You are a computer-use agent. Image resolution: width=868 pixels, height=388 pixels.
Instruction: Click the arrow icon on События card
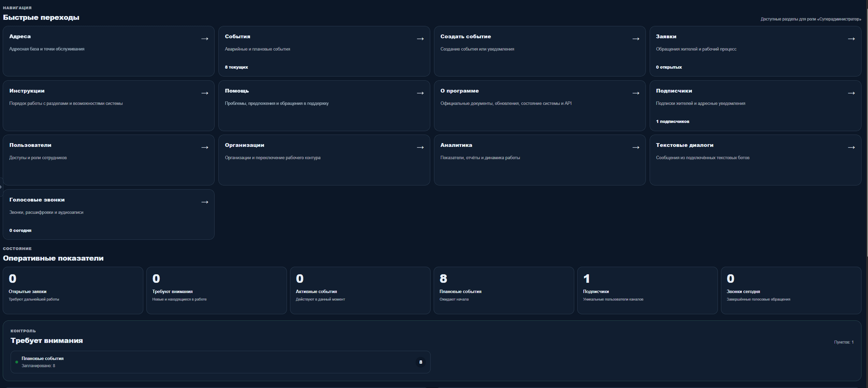coord(420,39)
